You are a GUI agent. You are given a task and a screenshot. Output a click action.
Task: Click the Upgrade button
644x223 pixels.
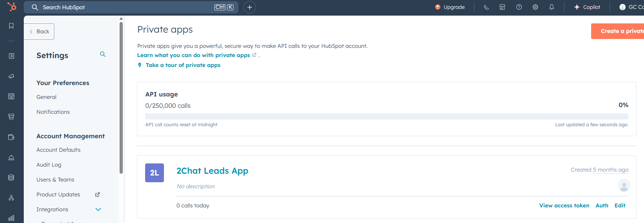click(x=450, y=7)
